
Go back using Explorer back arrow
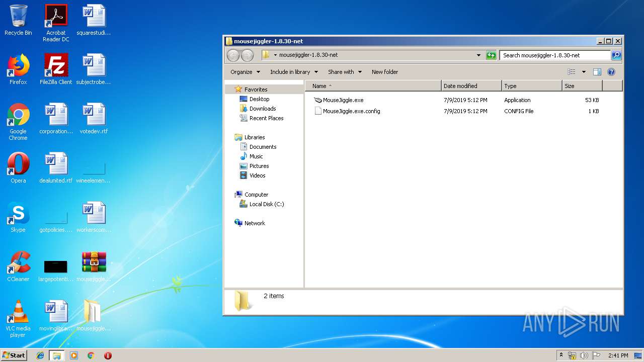[233, 55]
